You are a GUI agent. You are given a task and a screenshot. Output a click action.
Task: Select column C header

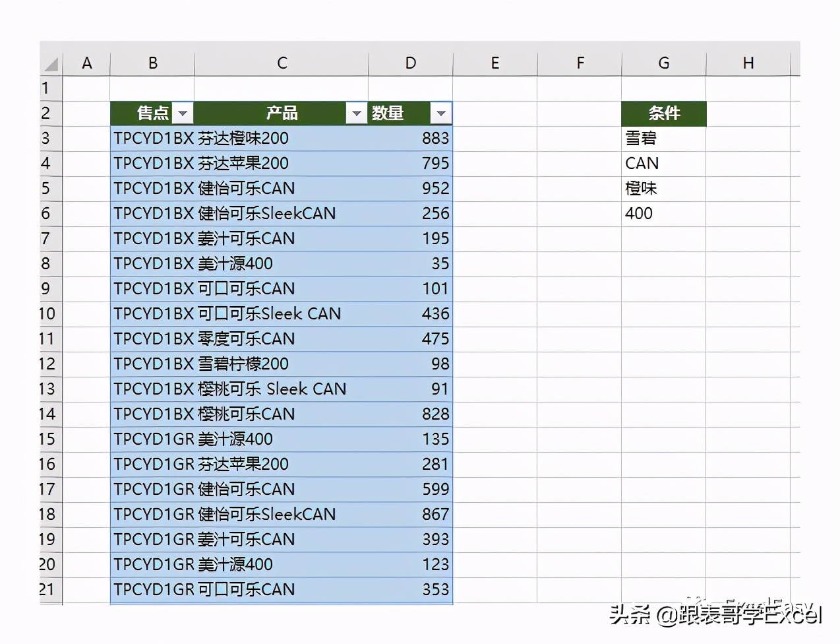(x=282, y=63)
